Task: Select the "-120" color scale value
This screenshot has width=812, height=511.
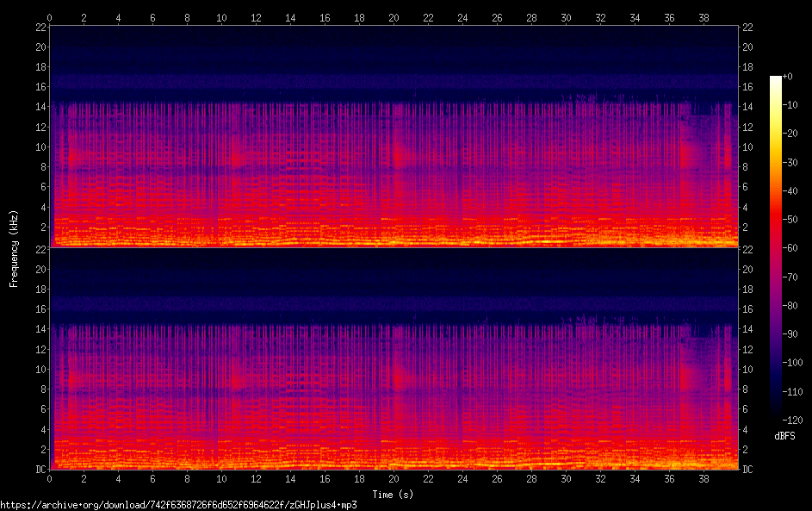Action: point(793,420)
